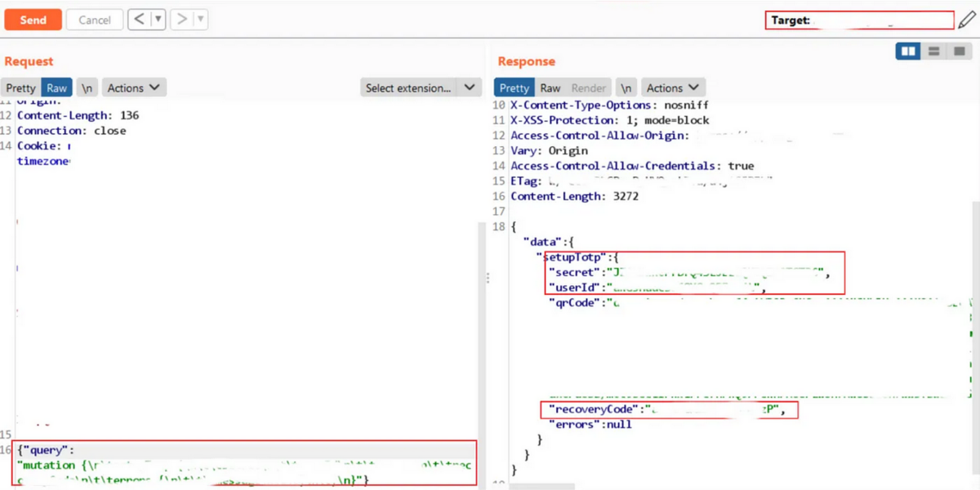
Task: Click the mutation string in request body
Action: tap(245, 472)
